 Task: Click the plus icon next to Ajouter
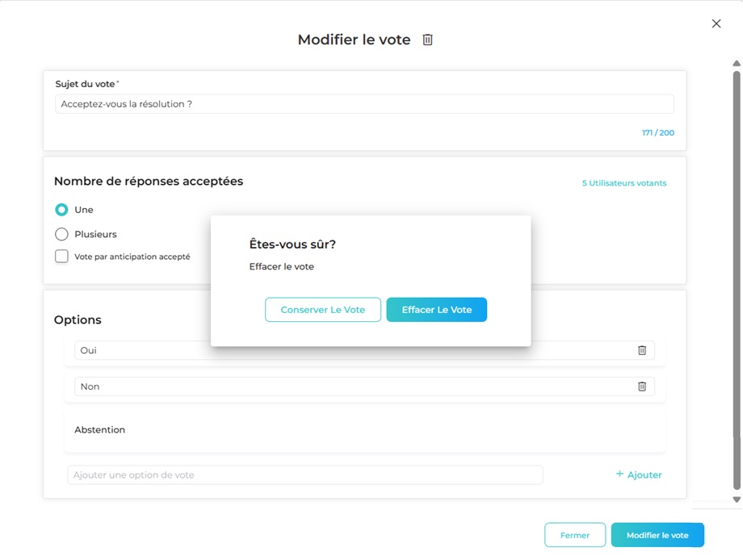tap(619, 474)
